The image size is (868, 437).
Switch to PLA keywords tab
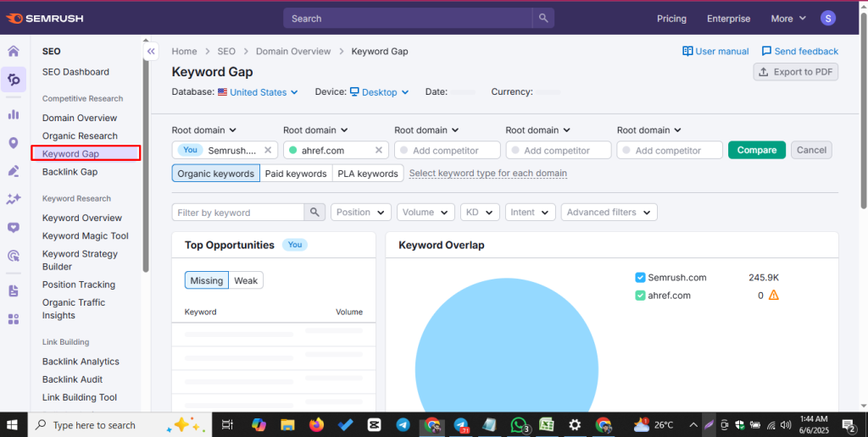click(x=368, y=173)
